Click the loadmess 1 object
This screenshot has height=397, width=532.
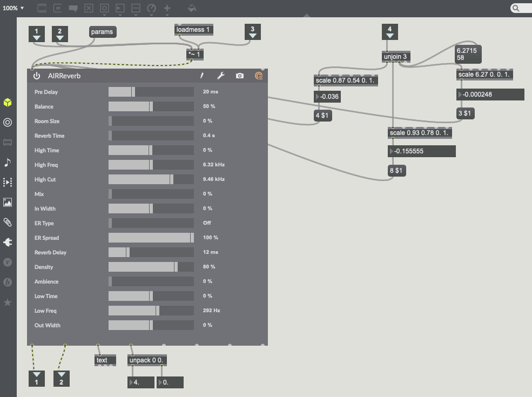[x=194, y=30]
